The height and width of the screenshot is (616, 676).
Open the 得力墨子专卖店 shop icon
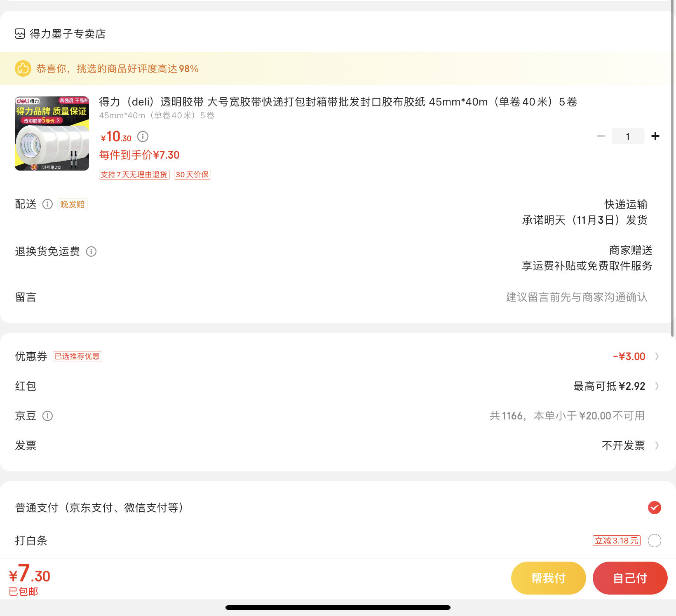20,34
